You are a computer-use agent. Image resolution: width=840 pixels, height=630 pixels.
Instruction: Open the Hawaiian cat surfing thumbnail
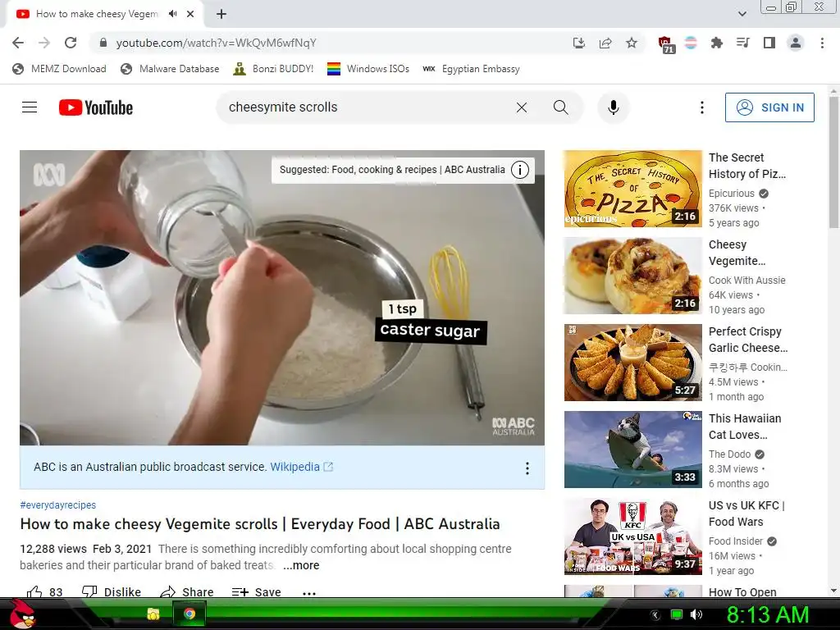[x=632, y=449]
